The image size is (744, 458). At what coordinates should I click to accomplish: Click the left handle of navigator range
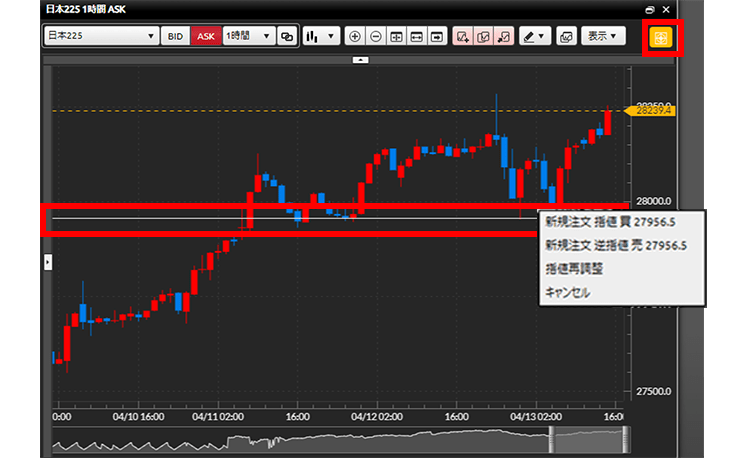point(552,439)
